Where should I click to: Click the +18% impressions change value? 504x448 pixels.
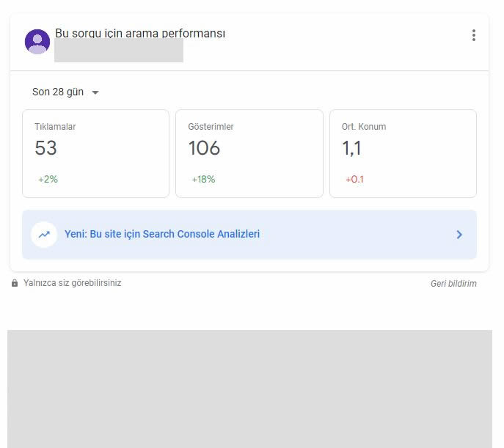tap(203, 179)
